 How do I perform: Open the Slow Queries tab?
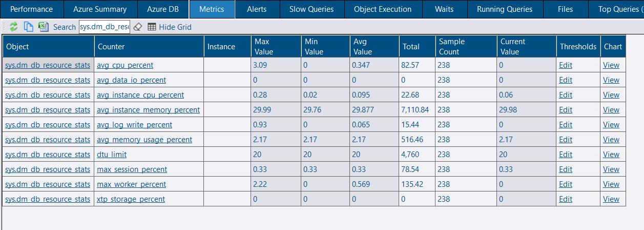[311, 9]
